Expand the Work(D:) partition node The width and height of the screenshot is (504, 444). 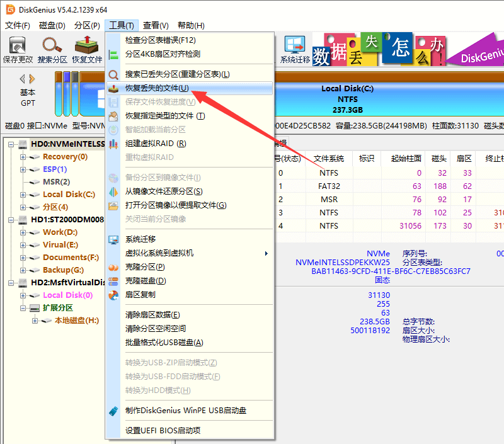[x=23, y=232]
